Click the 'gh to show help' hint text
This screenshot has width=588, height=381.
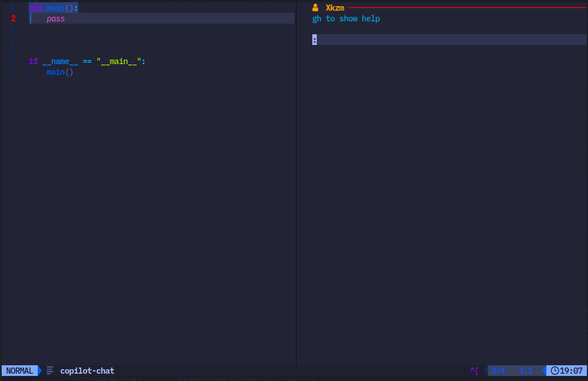point(345,19)
